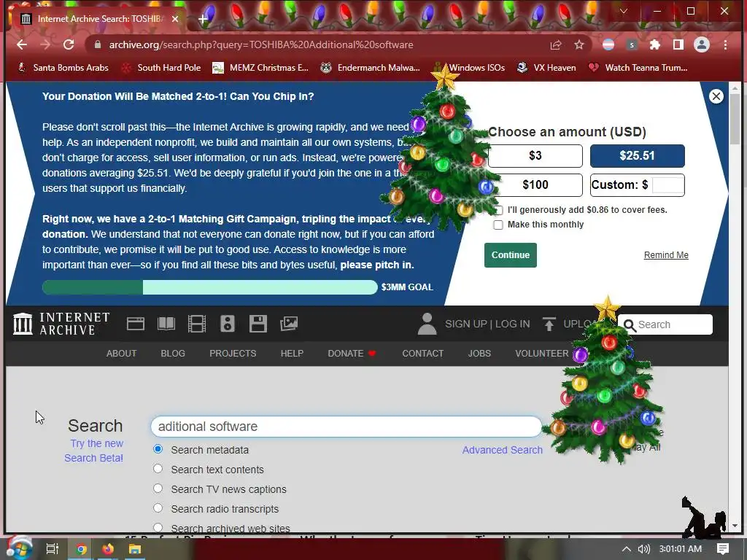Open Advanced Search link
This screenshot has height=560, width=747.
tap(502, 450)
